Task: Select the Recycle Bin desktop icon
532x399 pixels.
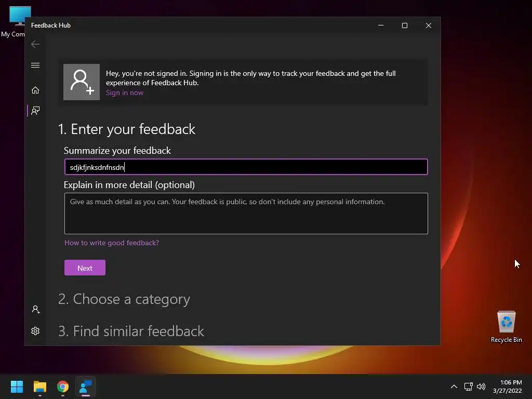Action: (506, 327)
